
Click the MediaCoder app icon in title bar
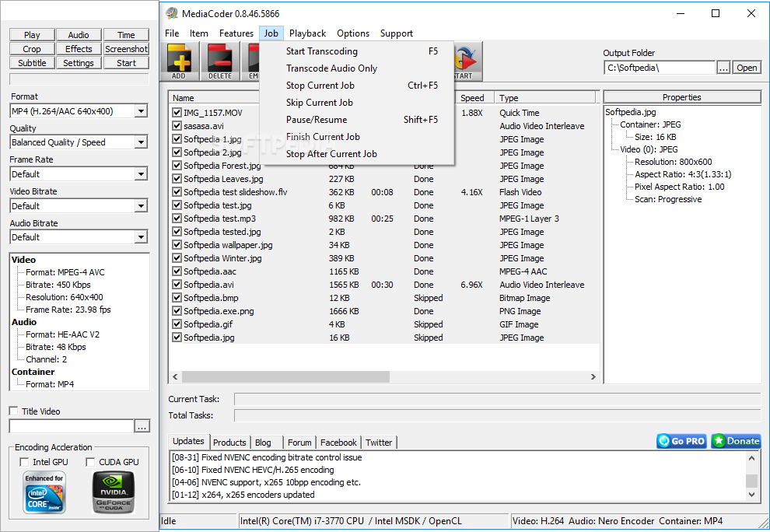(x=172, y=13)
